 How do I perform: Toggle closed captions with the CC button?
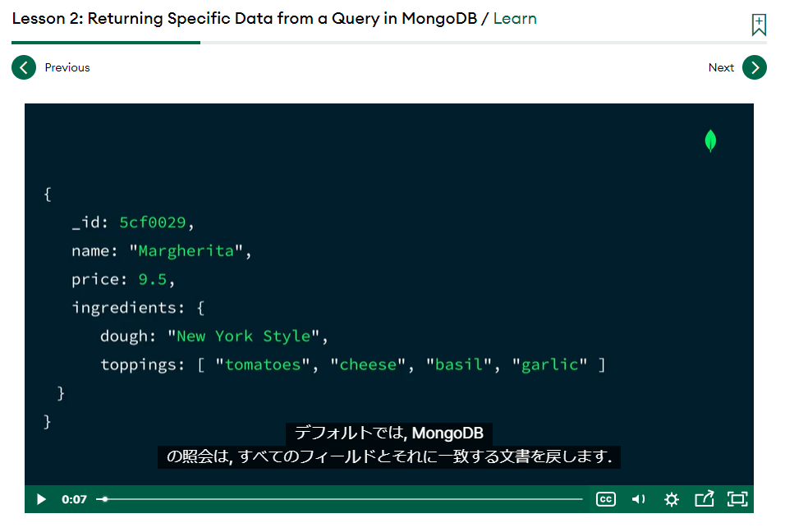tap(605, 499)
